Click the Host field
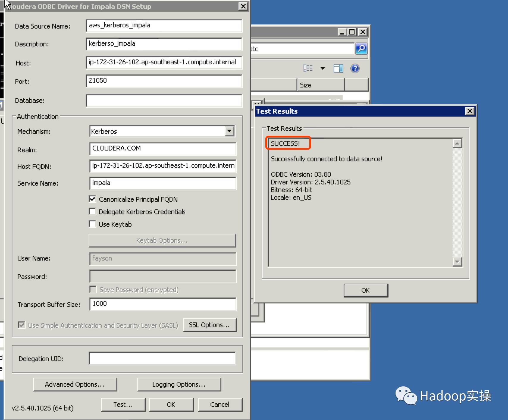508x420 pixels. pyautogui.click(x=164, y=62)
